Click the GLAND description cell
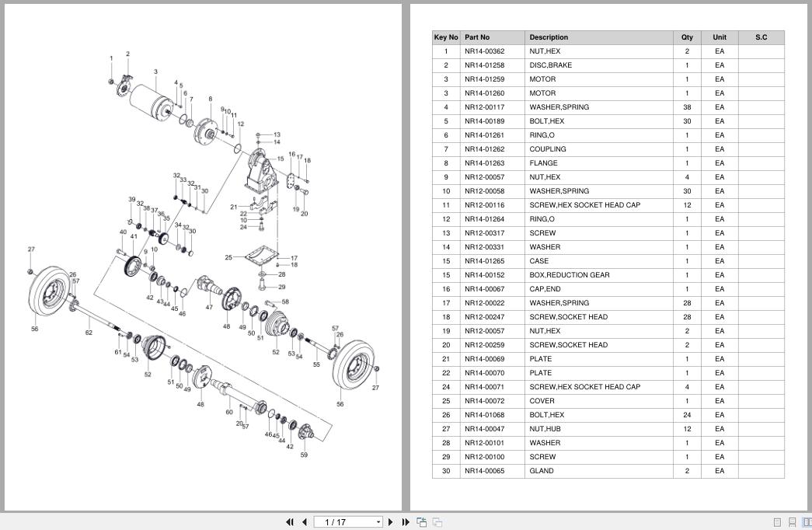The height and width of the screenshot is (530, 812). (x=599, y=471)
